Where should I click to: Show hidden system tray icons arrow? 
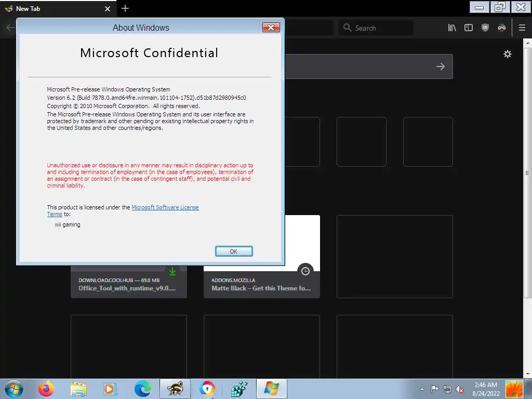point(422,389)
